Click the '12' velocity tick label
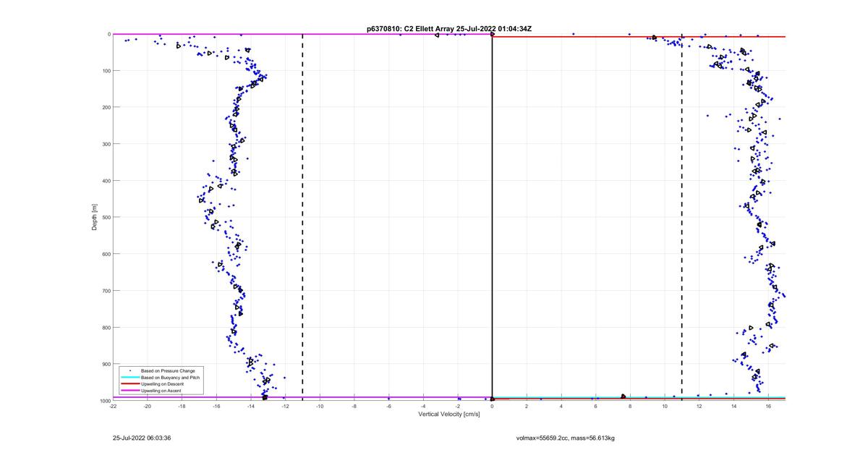The height and width of the screenshot is (450, 868). pos(699,407)
